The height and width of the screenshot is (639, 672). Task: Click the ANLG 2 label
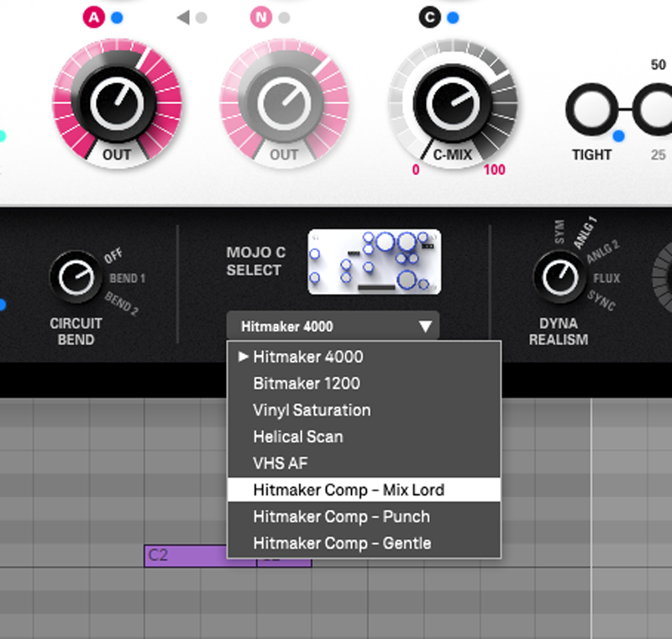click(603, 252)
